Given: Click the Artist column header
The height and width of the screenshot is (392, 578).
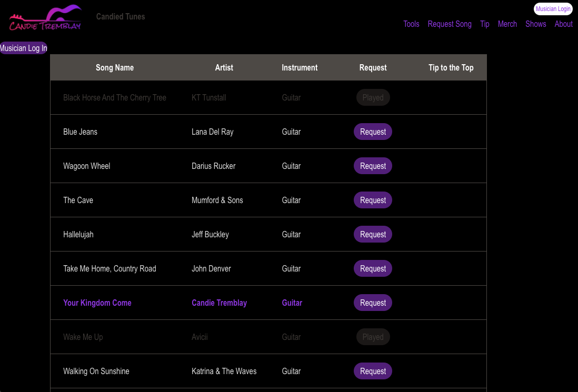Looking at the screenshot, I should click(224, 67).
